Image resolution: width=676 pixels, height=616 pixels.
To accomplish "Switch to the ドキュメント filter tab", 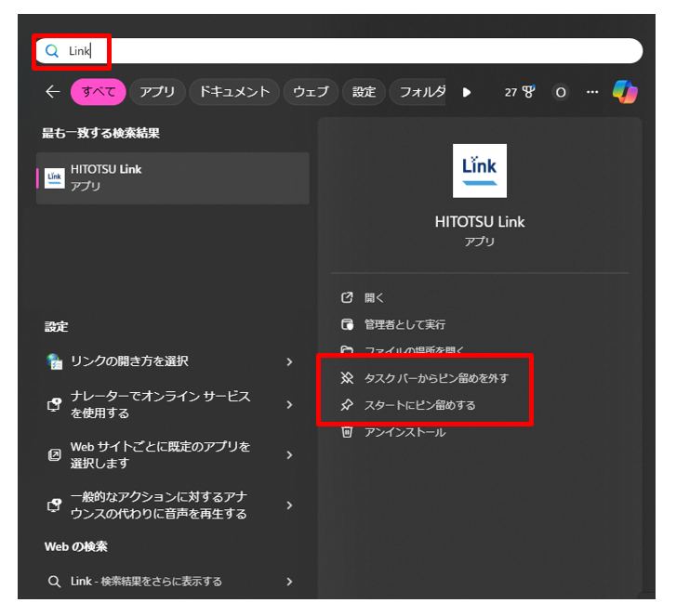I will (x=234, y=92).
